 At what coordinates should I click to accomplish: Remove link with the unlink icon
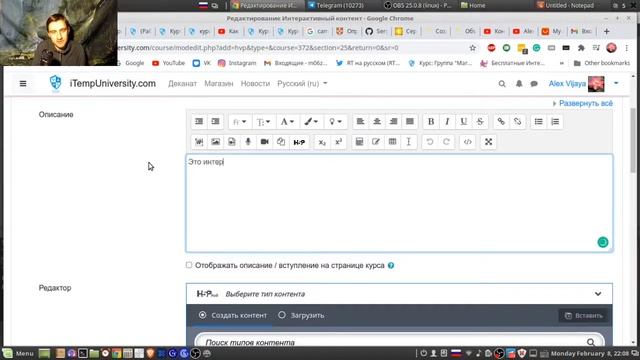pyautogui.click(x=518, y=122)
